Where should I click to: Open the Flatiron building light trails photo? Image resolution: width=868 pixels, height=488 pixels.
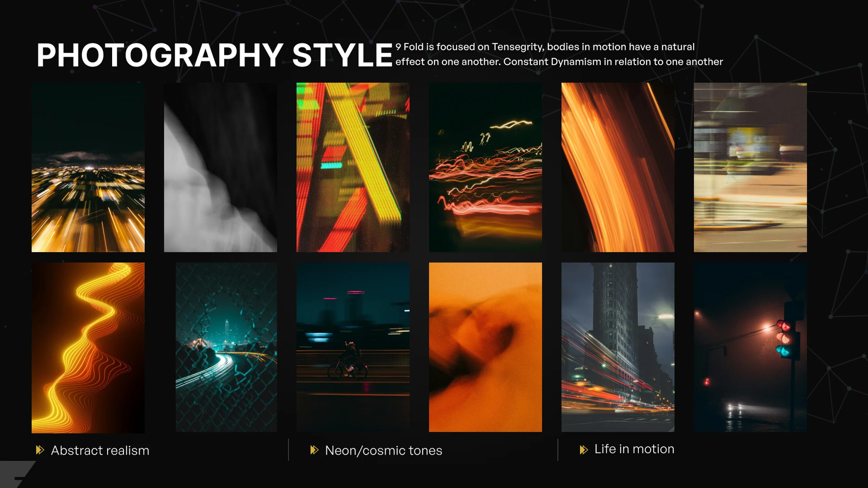pos(618,347)
